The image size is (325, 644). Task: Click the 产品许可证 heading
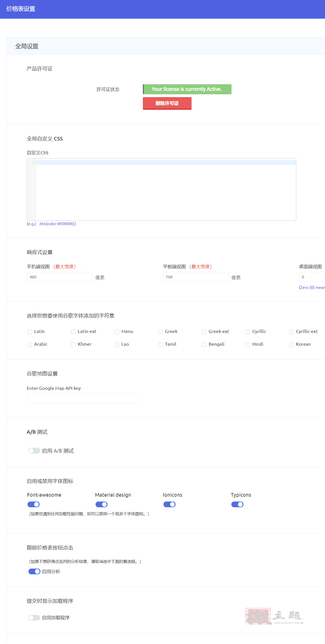(x=40, y=69)
